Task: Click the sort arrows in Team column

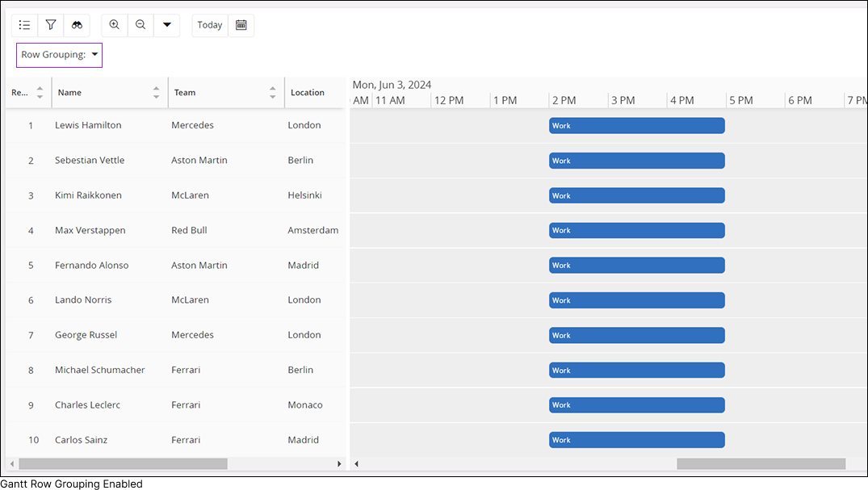Action: 272,93
